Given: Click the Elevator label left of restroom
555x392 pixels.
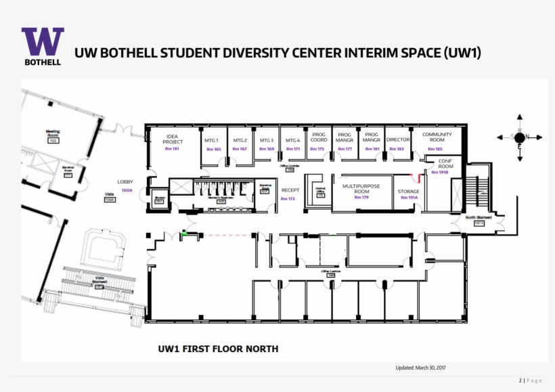Looking at the screenshot, I should [159, 198].
